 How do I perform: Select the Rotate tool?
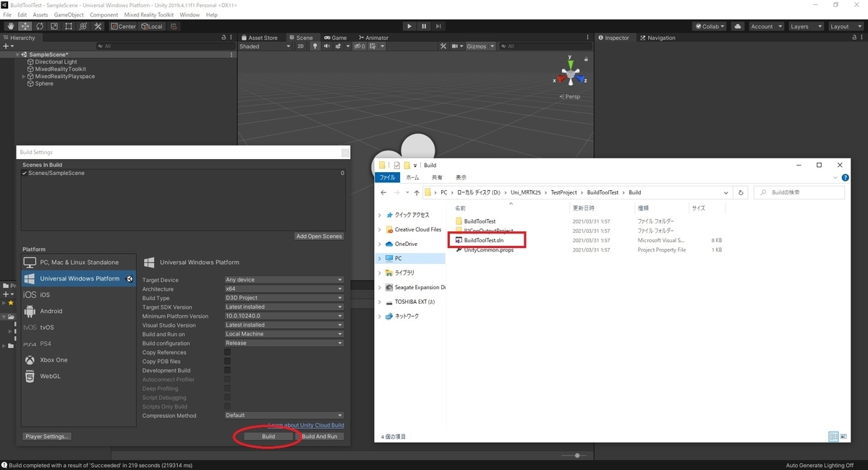pos(40,26)
